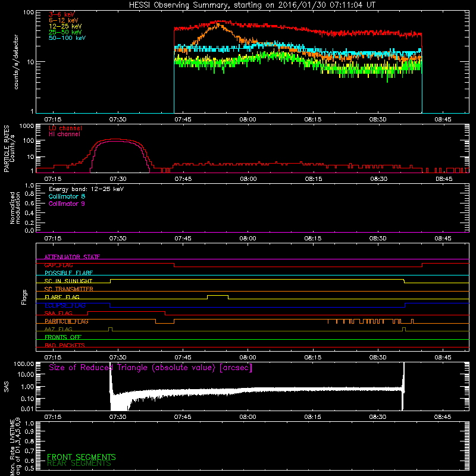Click the 'Size of Reduced Triangle' caption
Screen dimensions: 476x476
click(151, 368)
